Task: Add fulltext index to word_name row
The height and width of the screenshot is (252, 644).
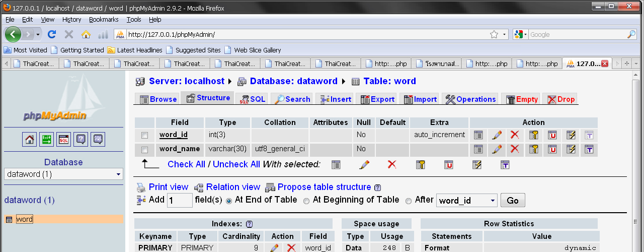Action: pos(589,149)
